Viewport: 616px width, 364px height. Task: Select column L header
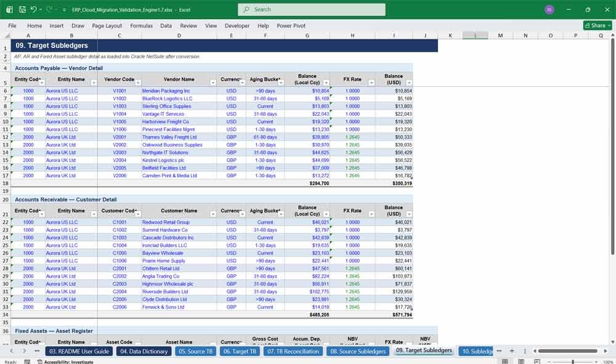click(x=476, y=35)
